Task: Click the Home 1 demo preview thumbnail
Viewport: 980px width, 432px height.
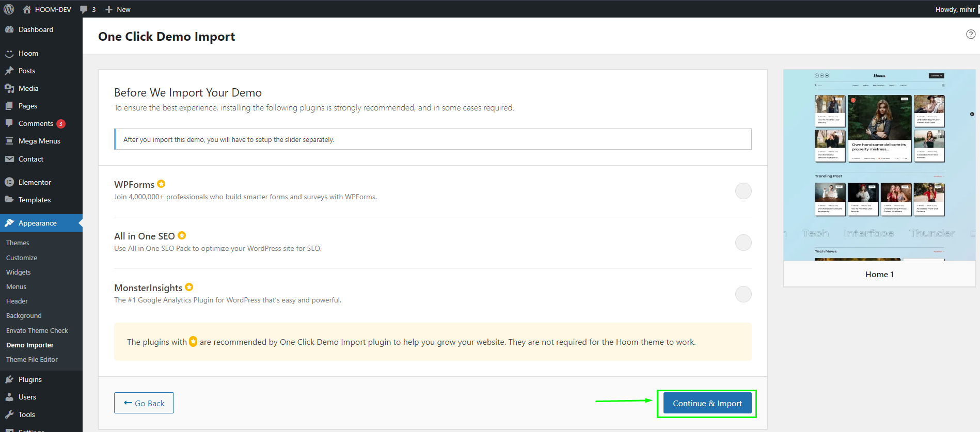Action: [x=879, y=165]
